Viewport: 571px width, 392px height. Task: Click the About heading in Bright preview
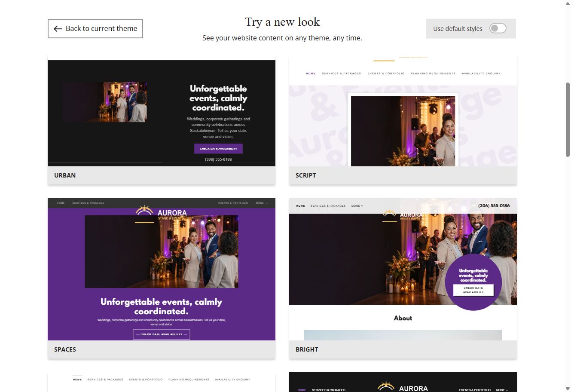click(x=403, y=318)
